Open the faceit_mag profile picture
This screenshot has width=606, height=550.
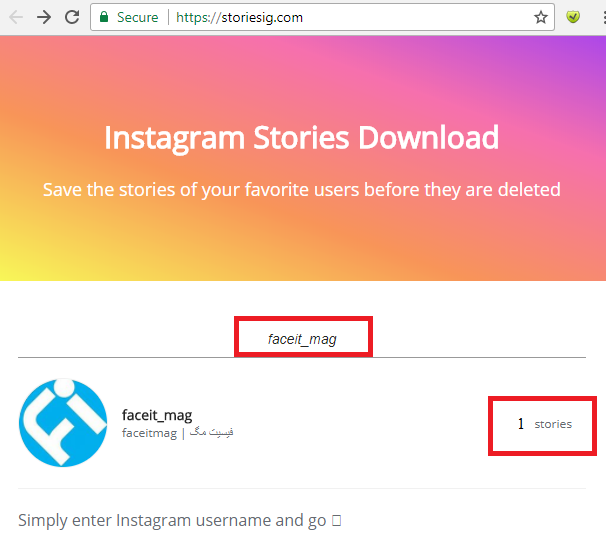(63, 423)
